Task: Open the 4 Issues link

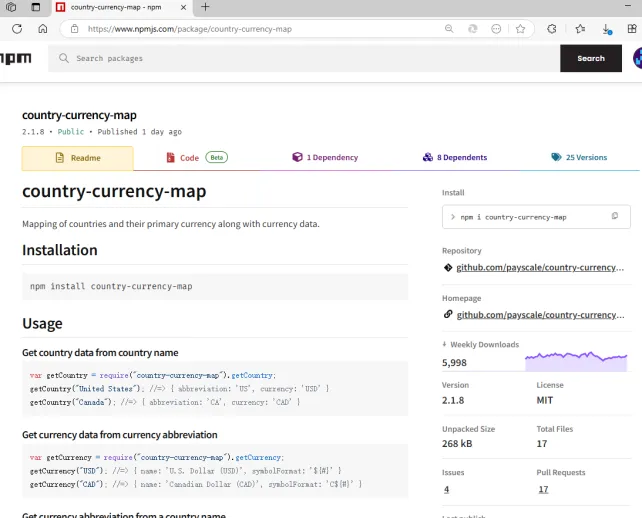Action: point(446,490)
